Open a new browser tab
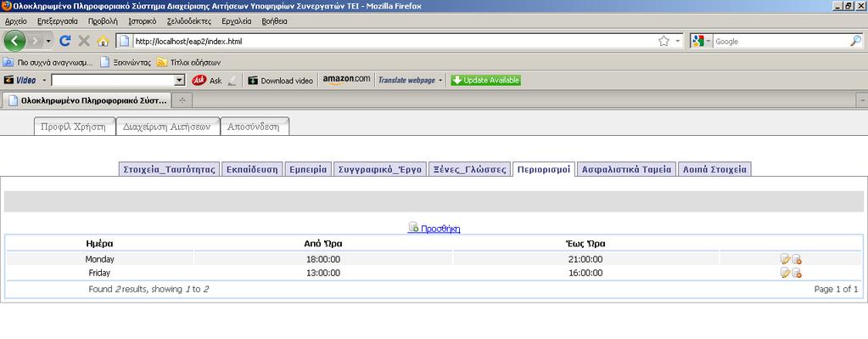Viewport: 868px width, 339px height. pos(182,100)
